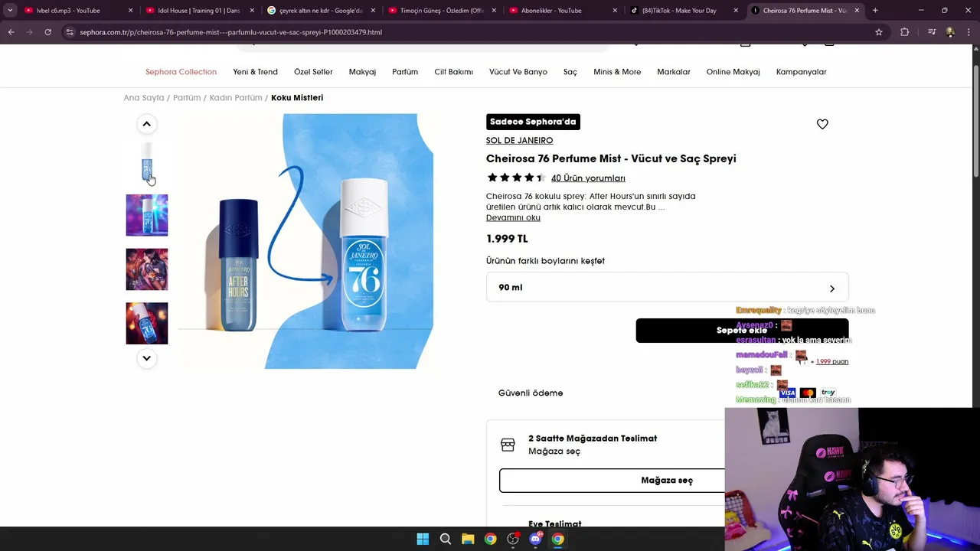The height and width of the screenshot is (551, 980).
Task: Bookmark this page with the star icon
Action: [879, 32]
